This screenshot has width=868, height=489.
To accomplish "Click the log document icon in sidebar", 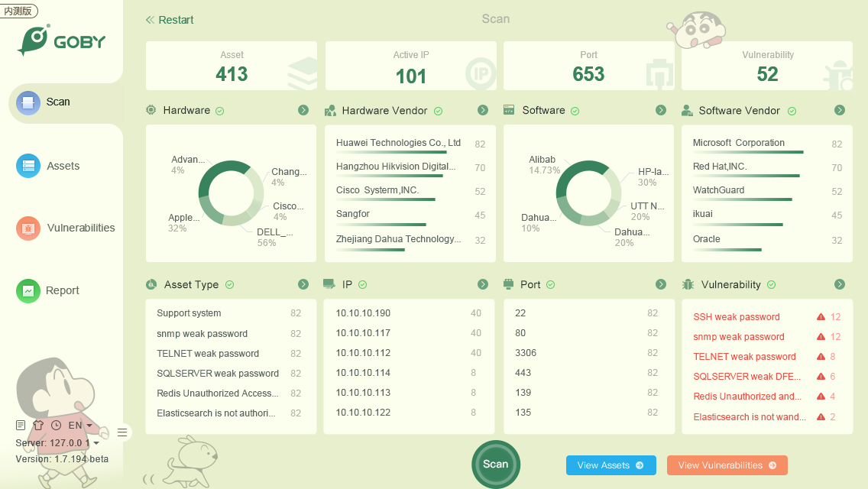I will tap(21, 425).
